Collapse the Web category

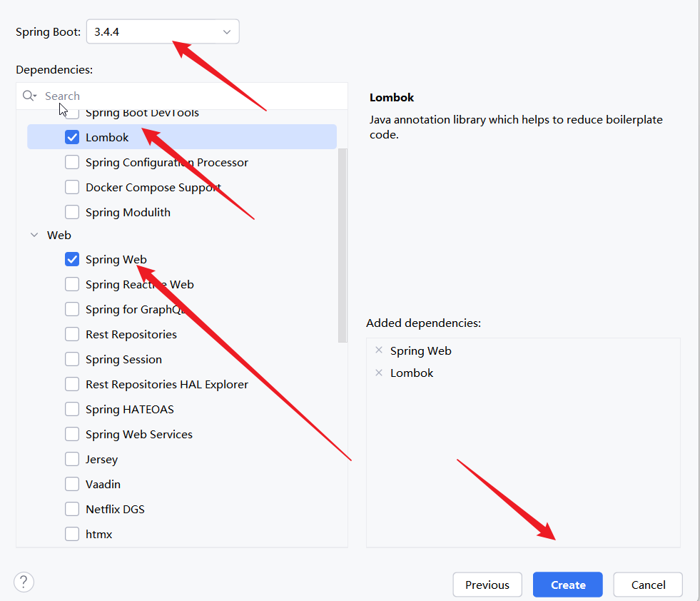pos(34,235)
